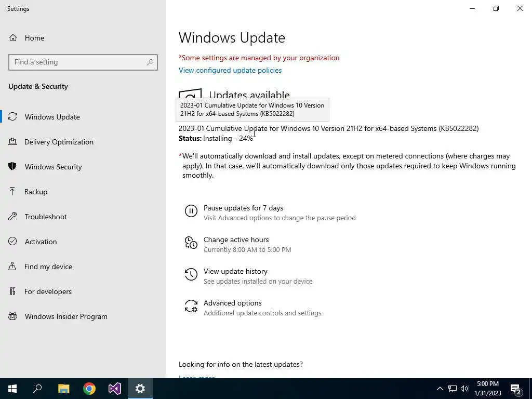The image size is (532, 399).
Task: Restore down the Settings window
Action: coord(496,8)
